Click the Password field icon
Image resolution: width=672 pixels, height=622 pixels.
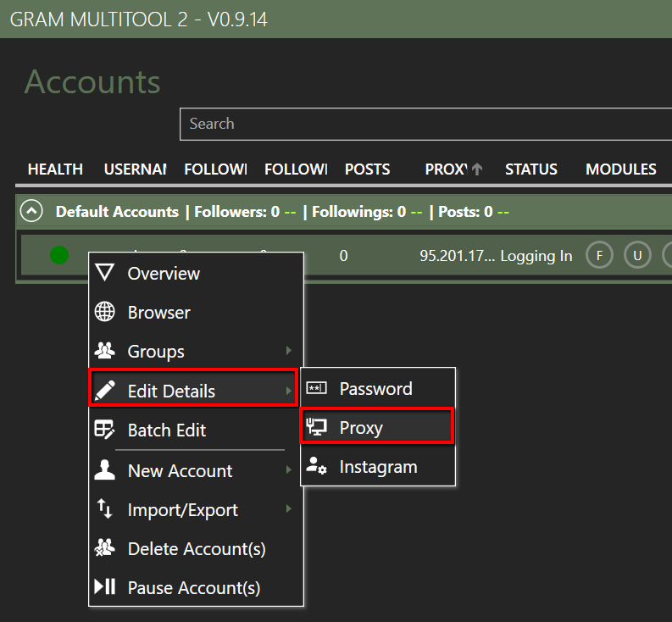pyautogui.click(x=316, y=388)
